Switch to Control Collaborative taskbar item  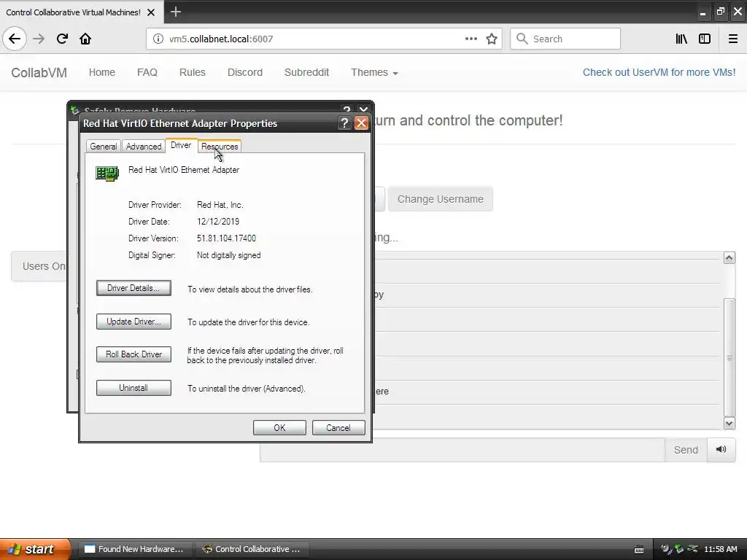(252, 549)
